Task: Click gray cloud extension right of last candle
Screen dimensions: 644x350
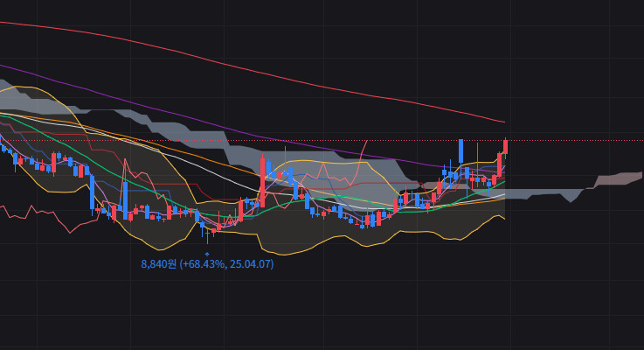Action: tap(542, 194)
